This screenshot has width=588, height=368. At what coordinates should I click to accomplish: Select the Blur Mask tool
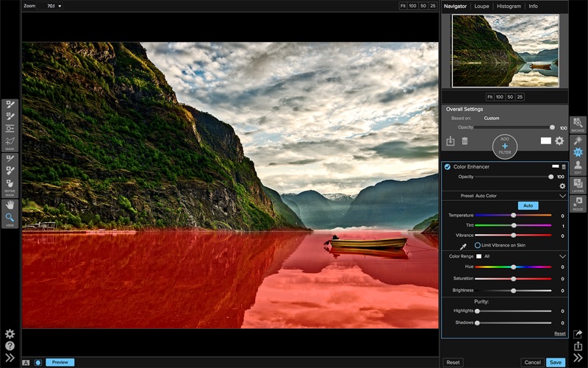(10, 183)
